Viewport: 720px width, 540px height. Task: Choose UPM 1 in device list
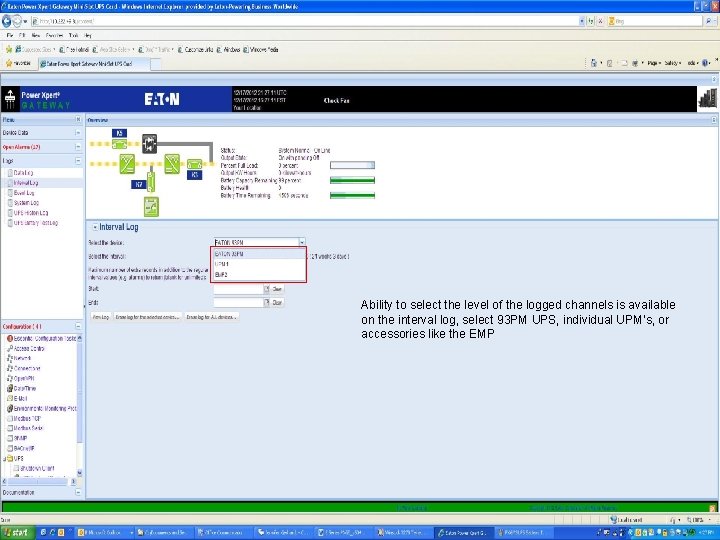pyautogui.click(x=258, y=264)
